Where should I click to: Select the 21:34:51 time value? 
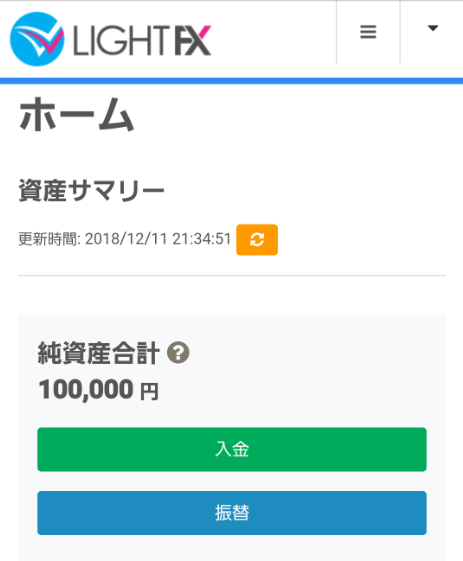tap(202, 239)
